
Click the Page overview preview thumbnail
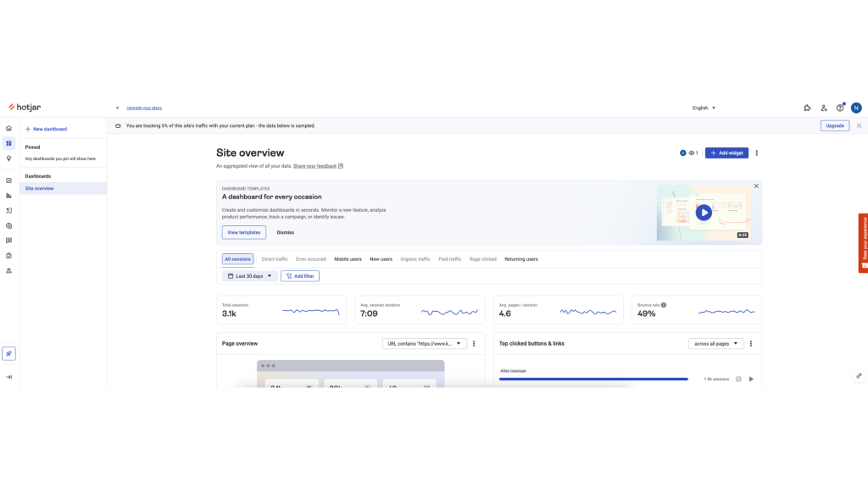coord(350,374)
